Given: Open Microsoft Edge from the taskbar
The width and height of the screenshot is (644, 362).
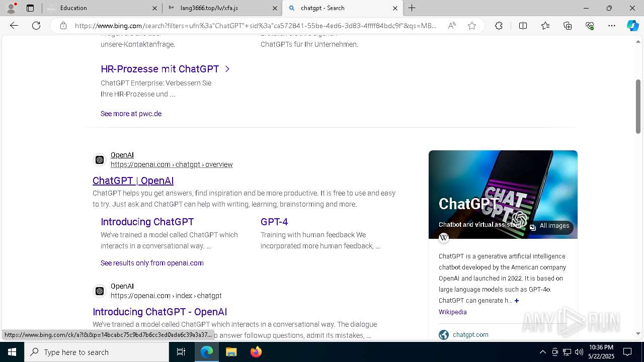Looking at the screenshot, I should click(x=207, y=352).
